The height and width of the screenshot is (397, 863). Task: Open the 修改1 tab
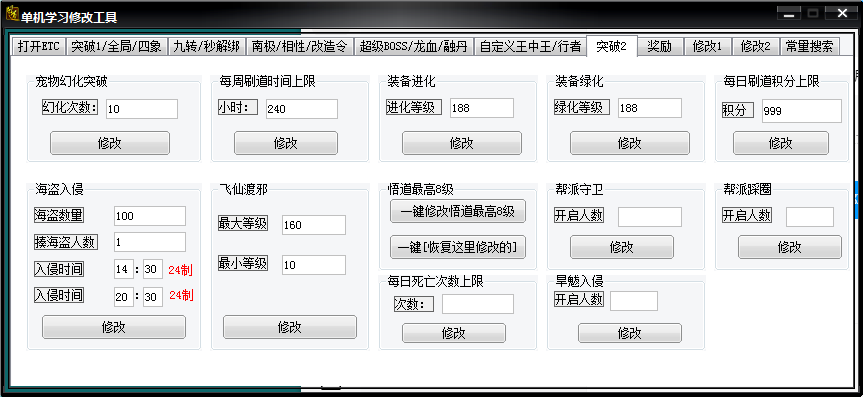click(x=707, y=46)
